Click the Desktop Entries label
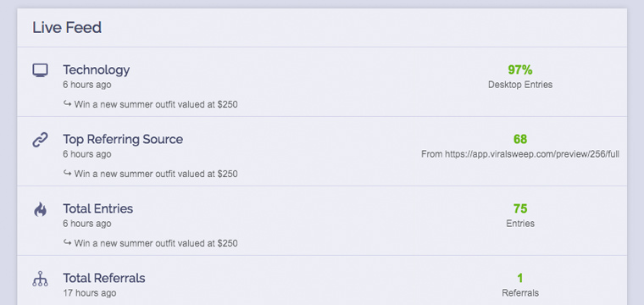Viewport: 644px width, 305px height. point(520,85)
